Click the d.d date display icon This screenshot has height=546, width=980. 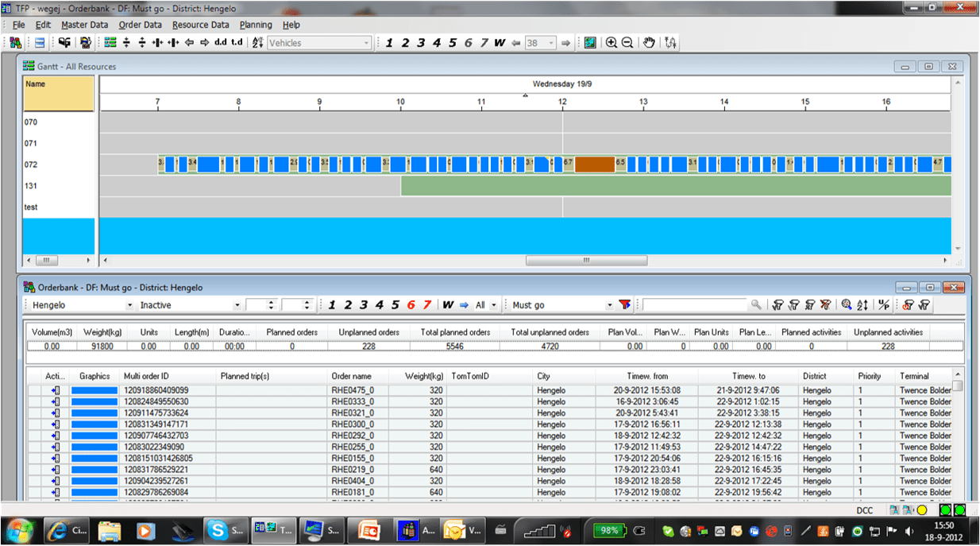tap(220, 42)
